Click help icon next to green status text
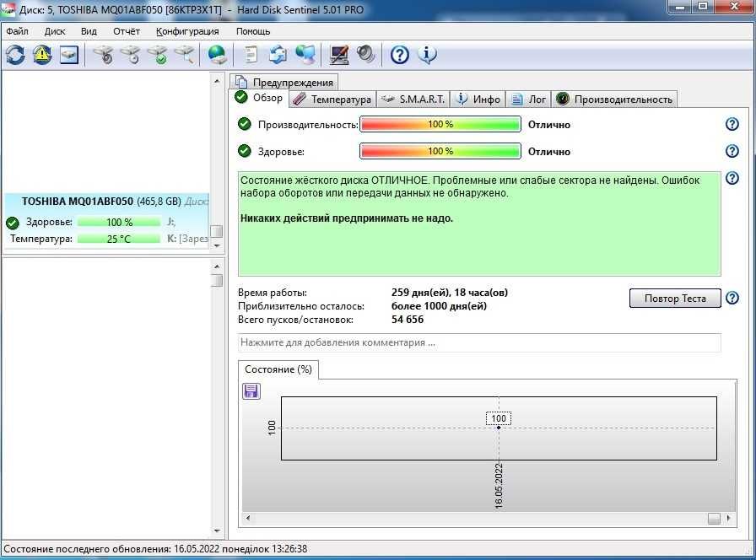This screenshot has height=560, width=756. point(732,178)
